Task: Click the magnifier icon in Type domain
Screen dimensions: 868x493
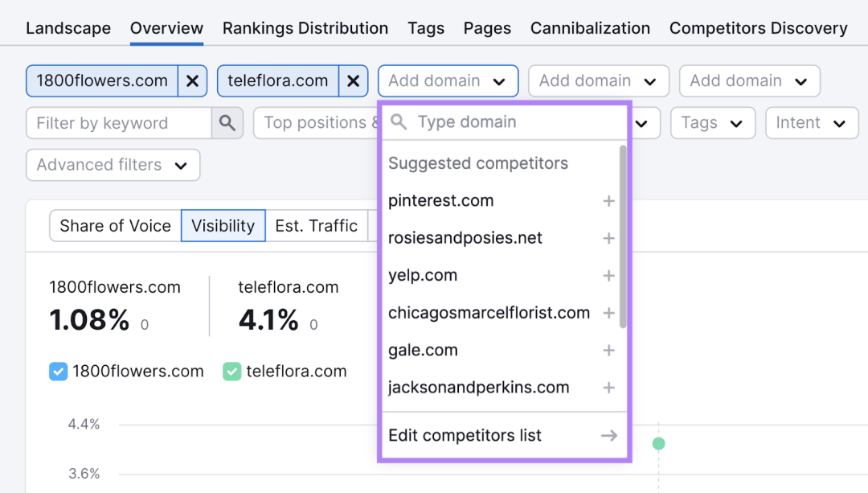Action: [x=399, y=122]
